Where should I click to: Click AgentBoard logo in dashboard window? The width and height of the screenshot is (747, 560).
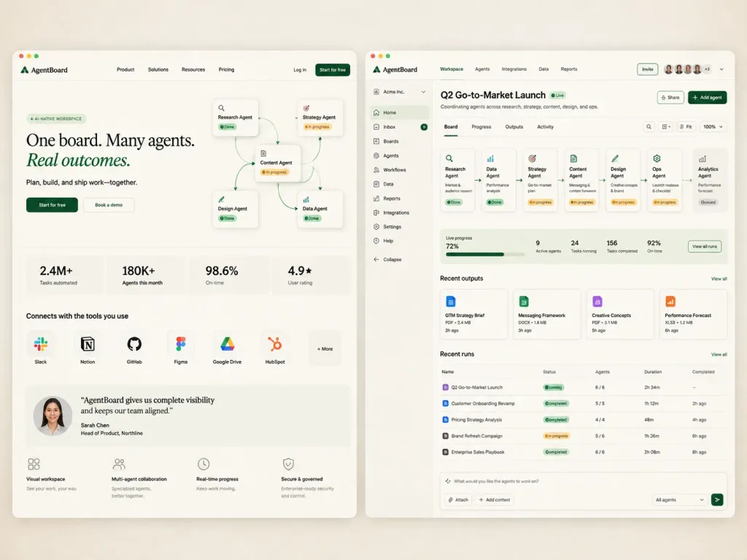[395, 69]
